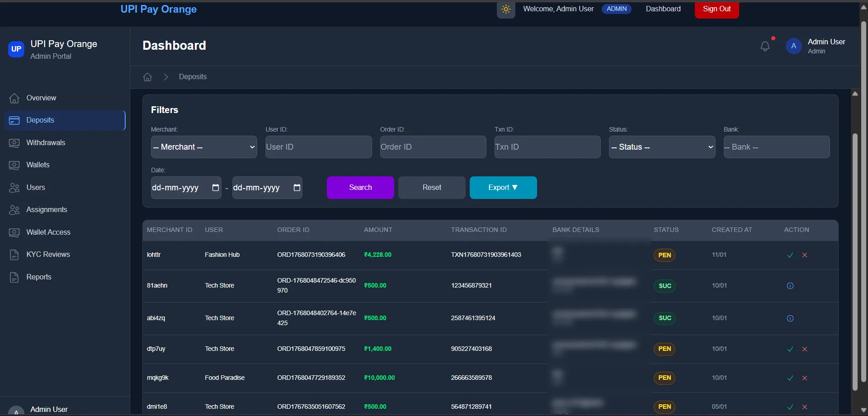The height and width of the screenshot is (416, 868).
Task: Expand the Merchant filter dropdown
Action: [204, 147]
